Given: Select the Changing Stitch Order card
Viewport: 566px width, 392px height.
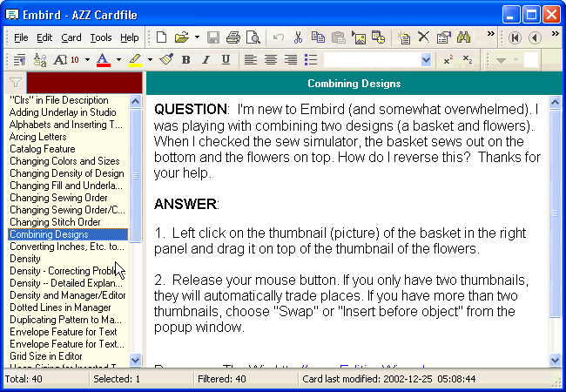Looking at the screenshot, I should pos(55,222).
